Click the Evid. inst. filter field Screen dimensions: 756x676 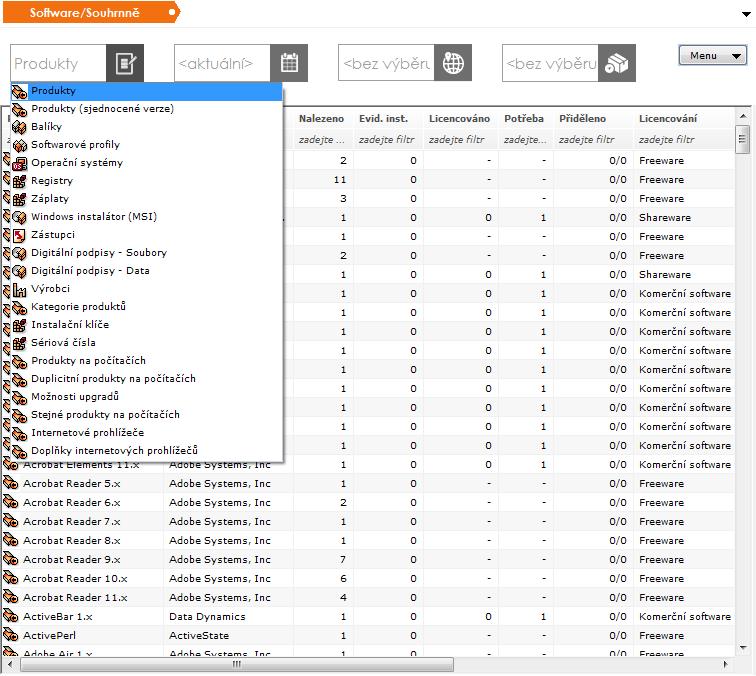click(387, 140)
